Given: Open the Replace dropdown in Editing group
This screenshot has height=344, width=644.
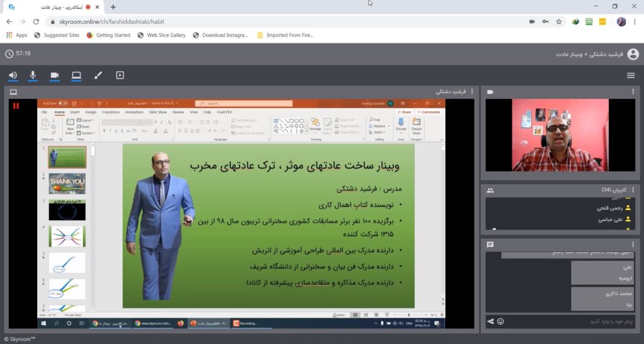Looking at the screenshot, I should [379, 126].
